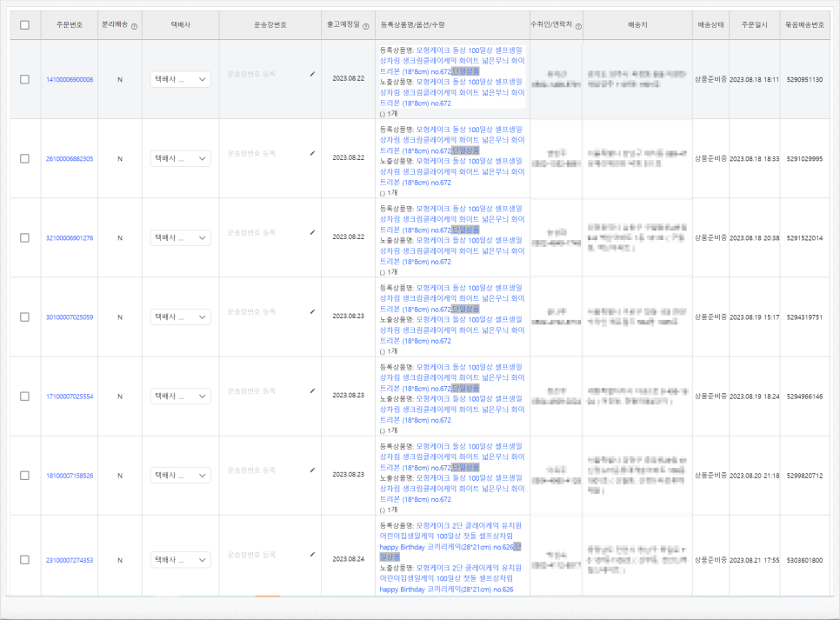
Task: Click the pencil edit icon for order 23100007274353
Action: click(x=312, y=555)
